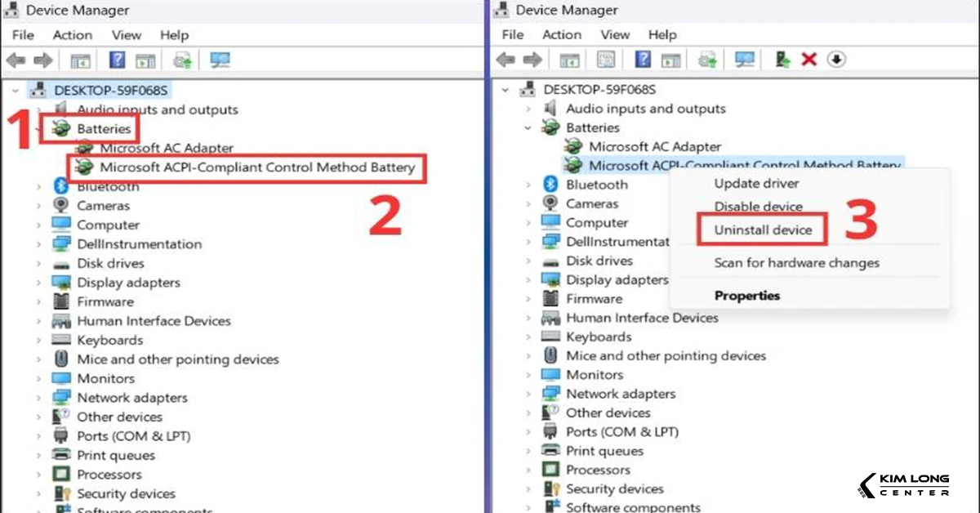Click the forward arrow in the right window toolbar

[532, 60]
